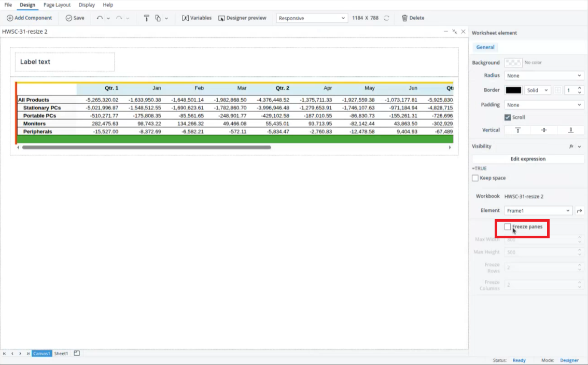
Task: Click the Add Component plus icon
Action: pos(10,18)
